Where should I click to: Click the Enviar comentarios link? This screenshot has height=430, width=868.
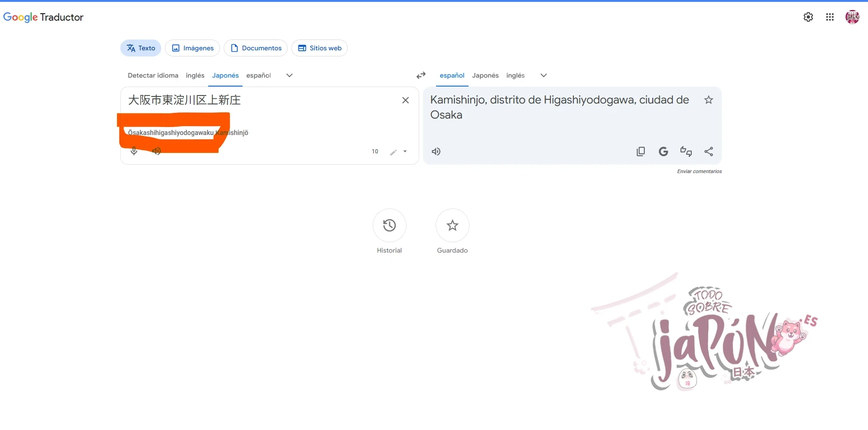(699, 171)
